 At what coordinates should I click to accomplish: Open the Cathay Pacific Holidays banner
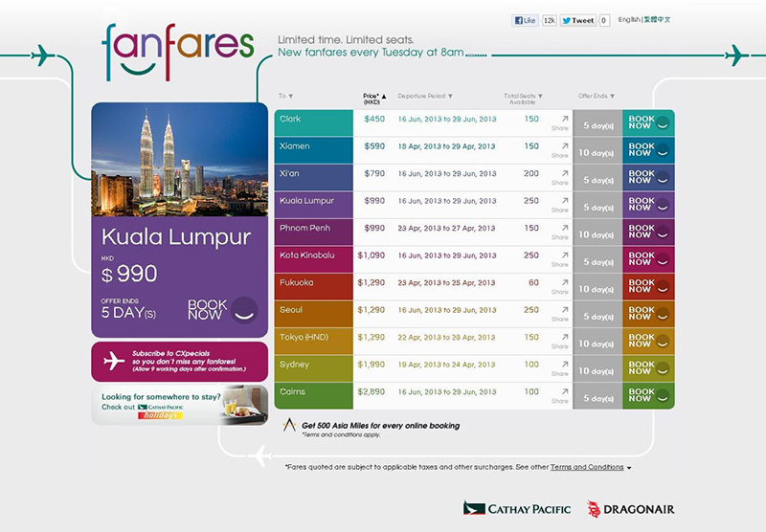[179, 405]
